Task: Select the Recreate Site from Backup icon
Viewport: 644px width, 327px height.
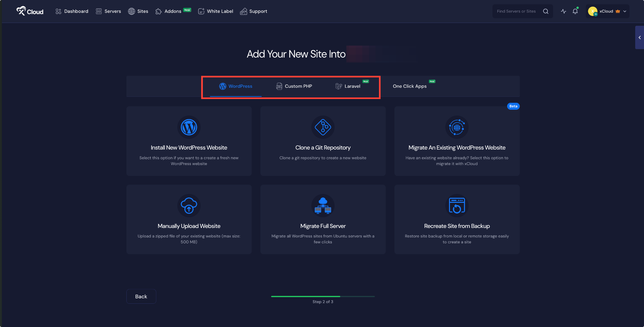Action: (457, 206)
